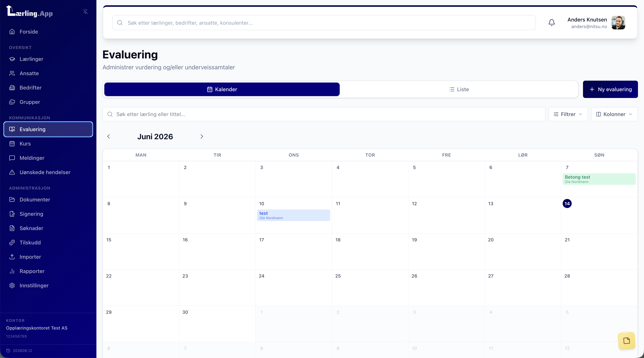Click the Signering sidebar label
644x358 pixels.
[x=31, y=214]
